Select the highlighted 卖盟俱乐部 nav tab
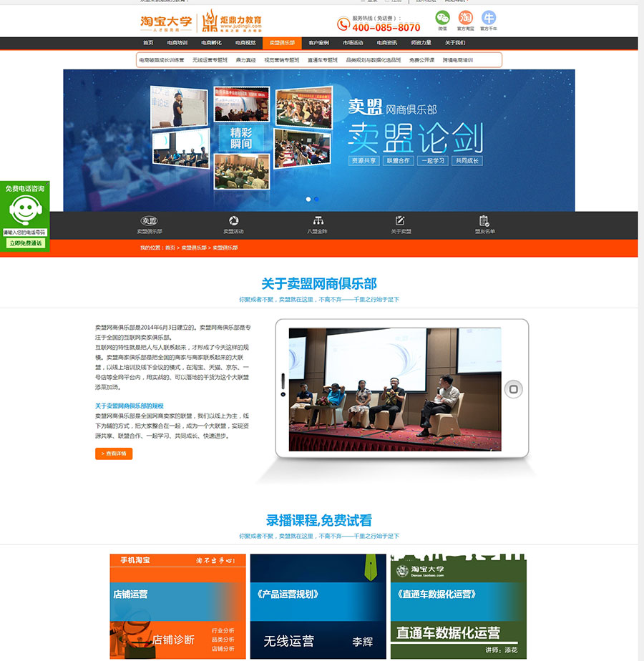Viewport: 644px width, 661px height. click(282, 43)
